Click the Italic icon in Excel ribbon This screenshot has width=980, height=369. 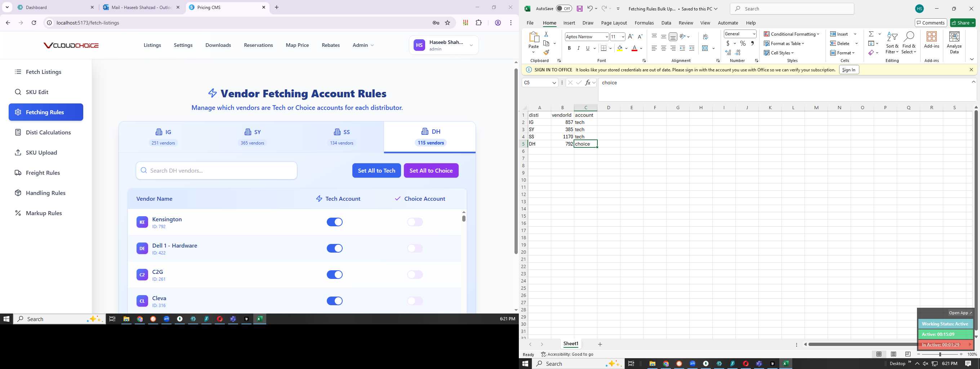(x=578, y=48)
